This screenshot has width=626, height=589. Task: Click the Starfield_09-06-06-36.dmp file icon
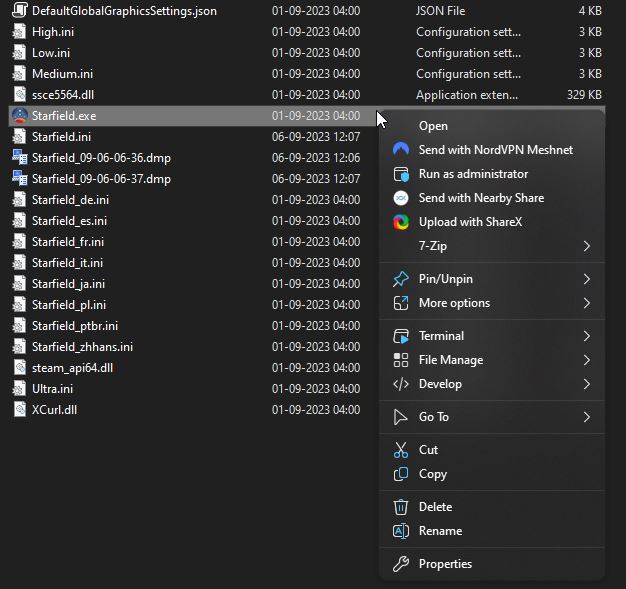click(x=20, y=158)
